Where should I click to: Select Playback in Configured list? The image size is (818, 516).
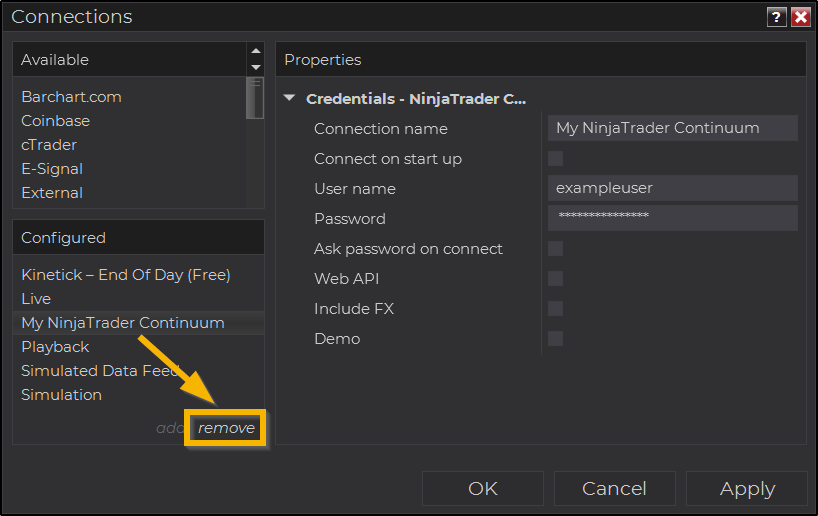(55, 347)
